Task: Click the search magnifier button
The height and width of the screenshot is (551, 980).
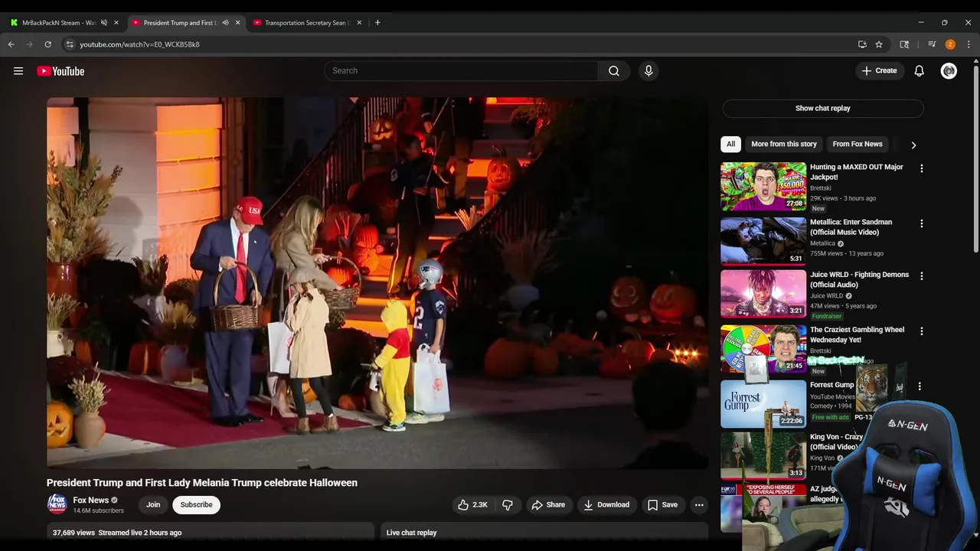Action: [x=614, y=70]
